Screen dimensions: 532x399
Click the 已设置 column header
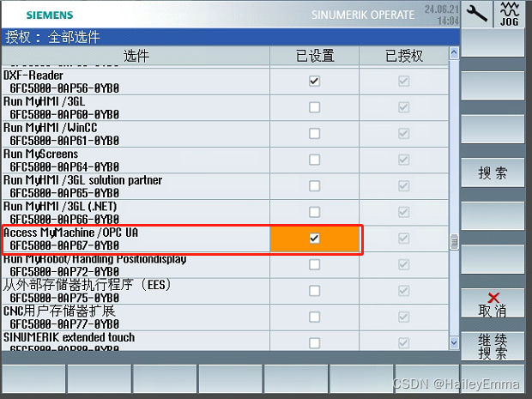pos(315,56)
